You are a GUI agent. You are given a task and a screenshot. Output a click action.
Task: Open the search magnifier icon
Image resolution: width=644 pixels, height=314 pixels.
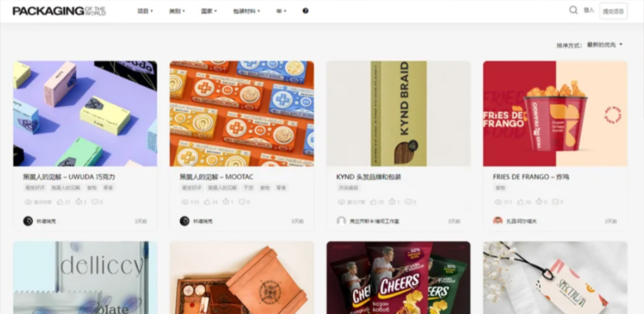pos(573,10)
